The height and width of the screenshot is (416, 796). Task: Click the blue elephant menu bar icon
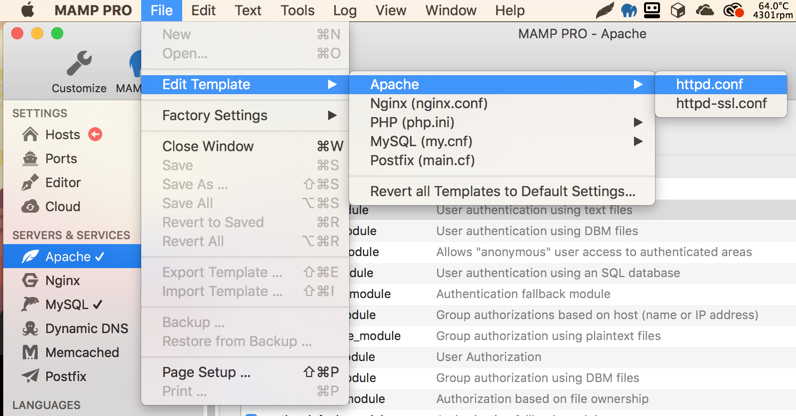tap(628, 10)
